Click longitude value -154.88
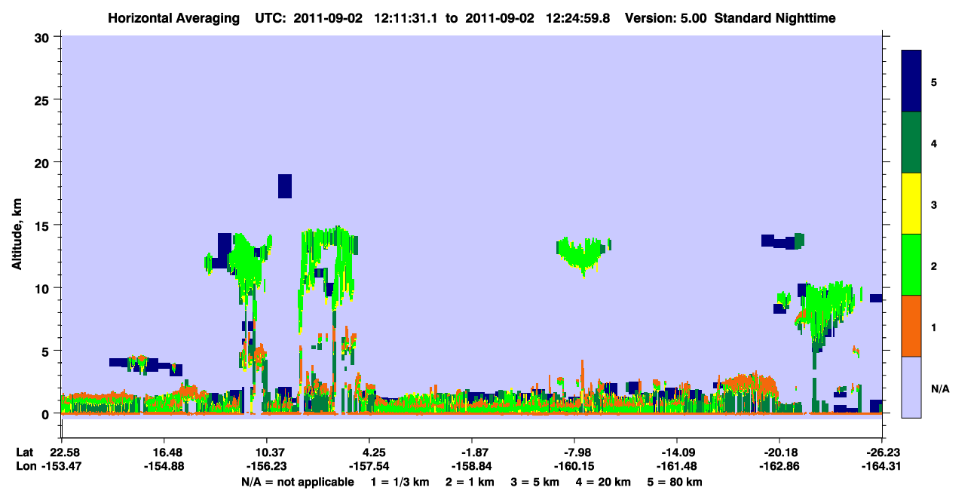The height and width of the screenshot is (503, 980). point(164,467)
